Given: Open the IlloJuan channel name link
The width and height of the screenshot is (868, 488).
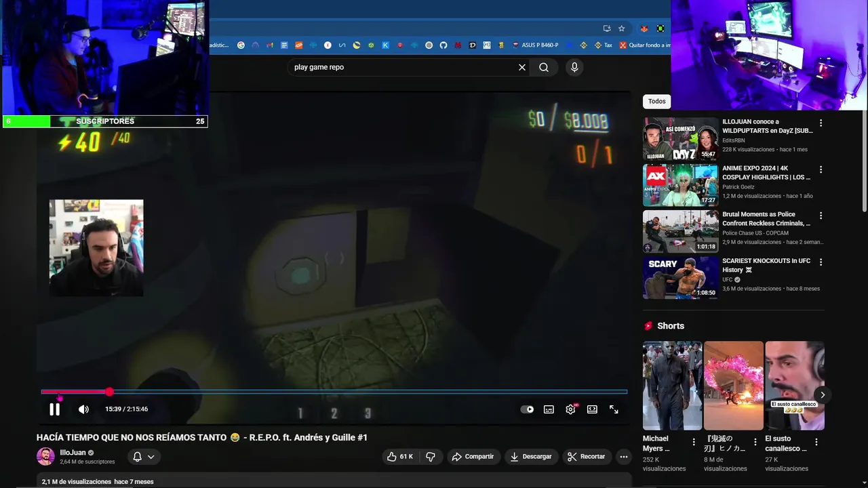Looking at the screenshot, I should point(73,453).
